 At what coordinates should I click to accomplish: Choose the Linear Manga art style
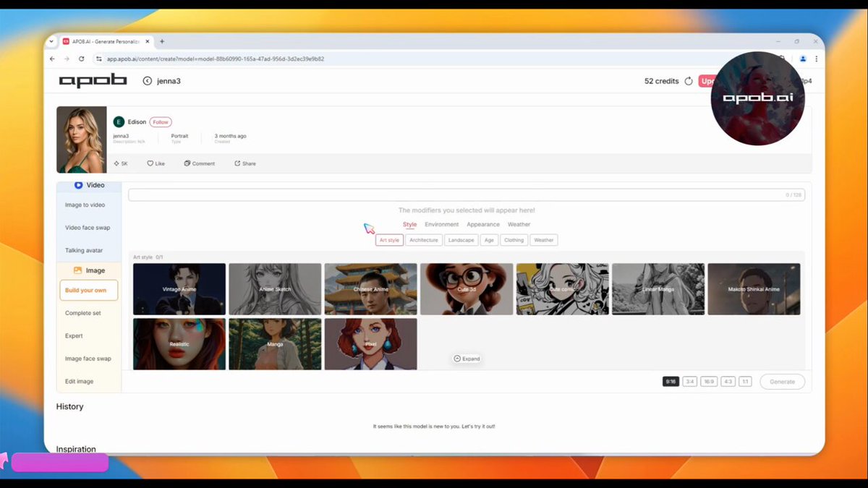pyautogui.click(x=658, y=289)
